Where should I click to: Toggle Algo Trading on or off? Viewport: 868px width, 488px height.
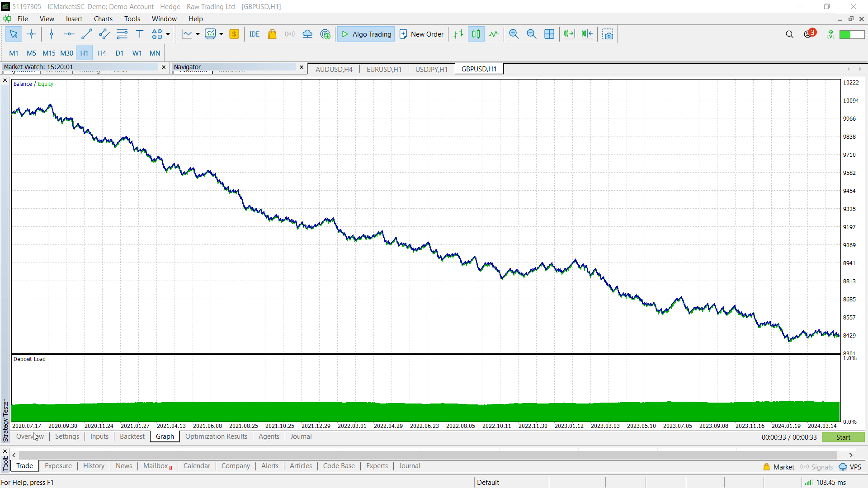click(x=365, y=34)
